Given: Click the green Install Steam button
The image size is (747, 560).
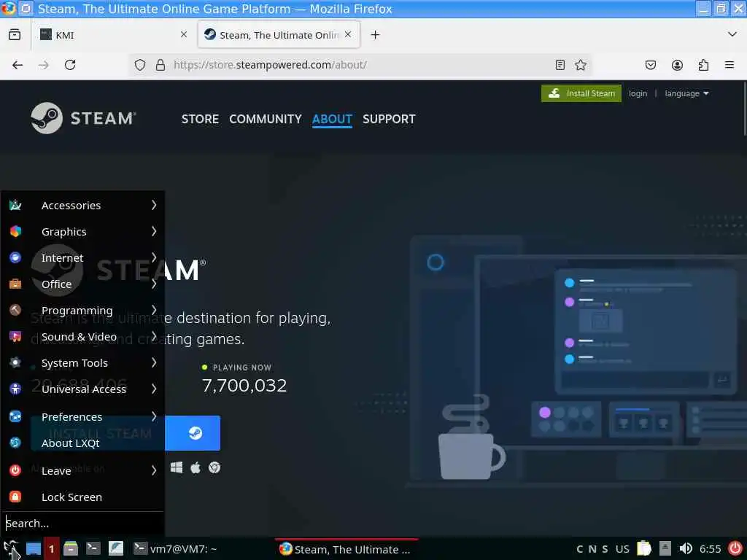Looking at the screenshot, I should point(581,93).
